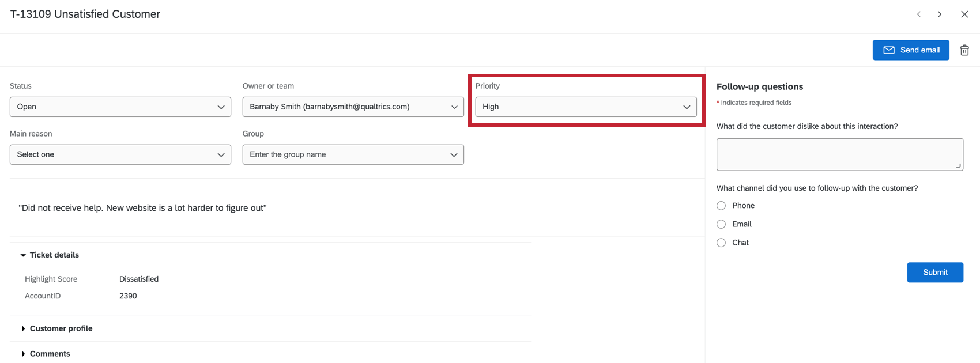This screenshot has height=363, width=980.
Task: Click the customer dislike text area
Action: pos(839,154)
